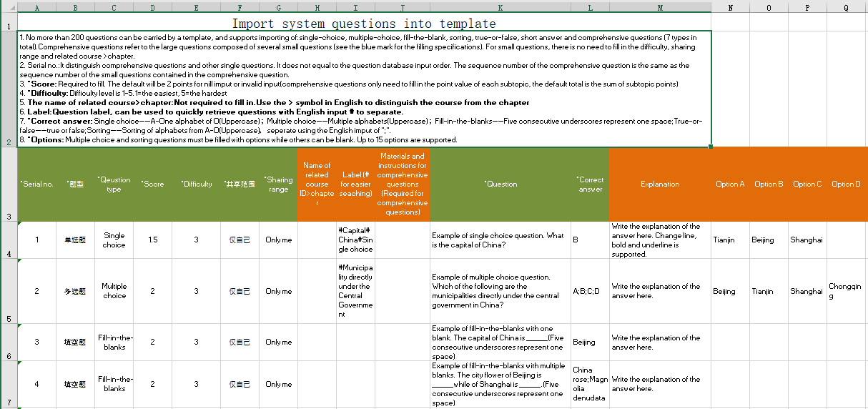
Task: Click the instructions text block in row 2
Action: (364, 89)
